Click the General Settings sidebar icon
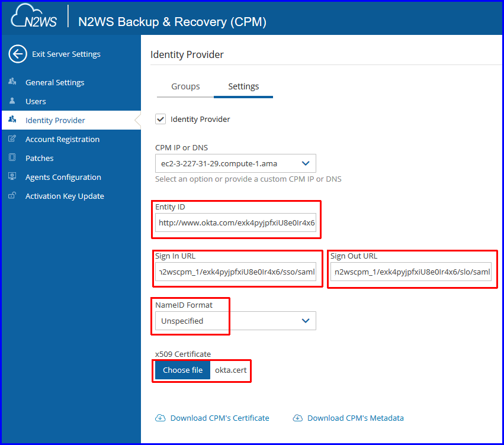The height and width of the screenshot is (445, 504). 12,82
